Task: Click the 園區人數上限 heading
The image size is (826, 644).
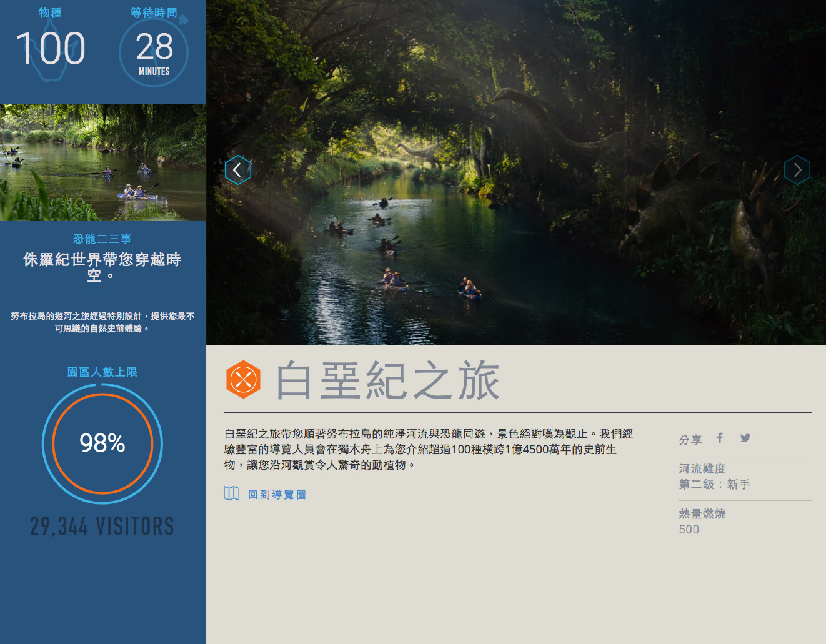Action: click(102, 372)
